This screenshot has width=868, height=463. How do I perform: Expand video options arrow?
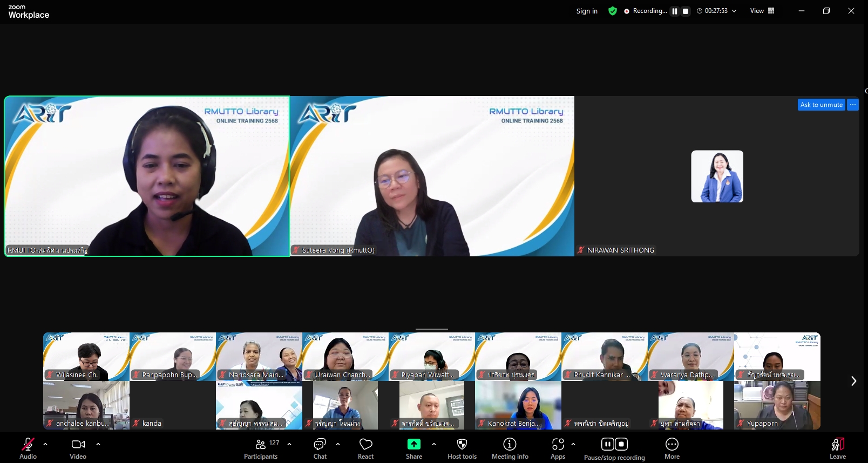(x=98, y=444)
